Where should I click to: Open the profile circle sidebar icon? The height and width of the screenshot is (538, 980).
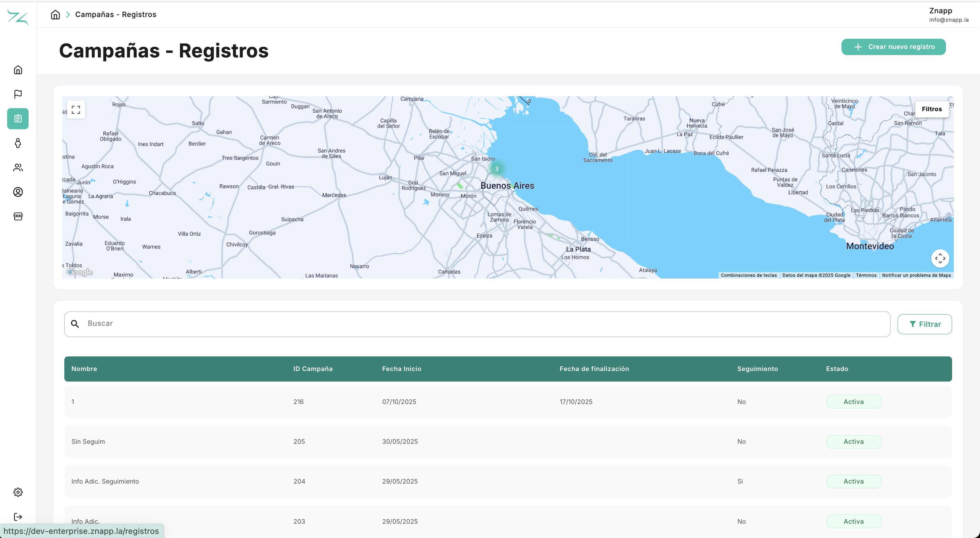18,192
